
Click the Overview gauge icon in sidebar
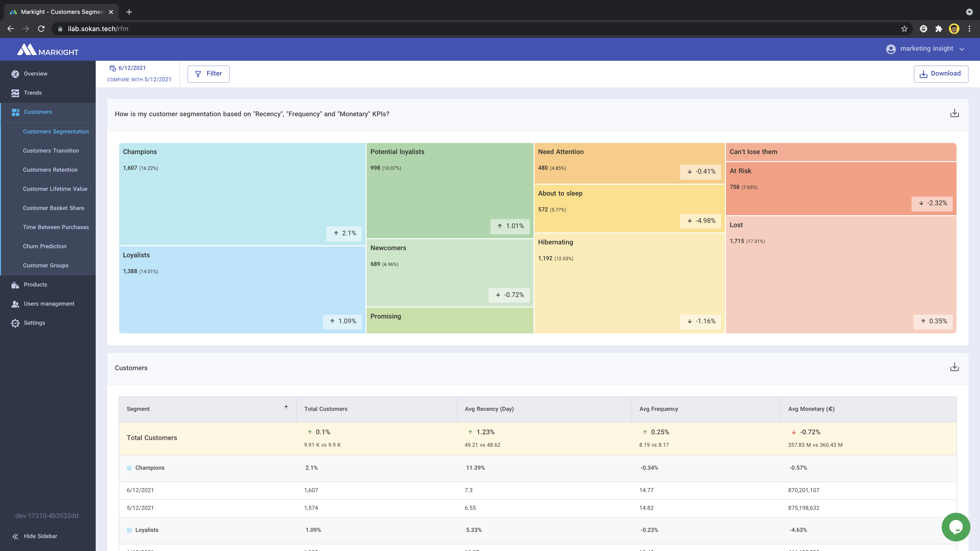[x=15, y=74]
